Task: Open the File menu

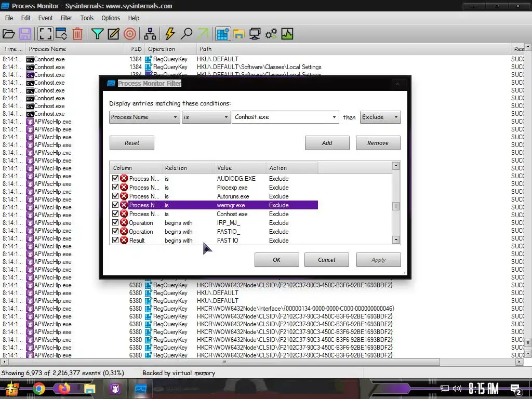Action: coord(9,18)
